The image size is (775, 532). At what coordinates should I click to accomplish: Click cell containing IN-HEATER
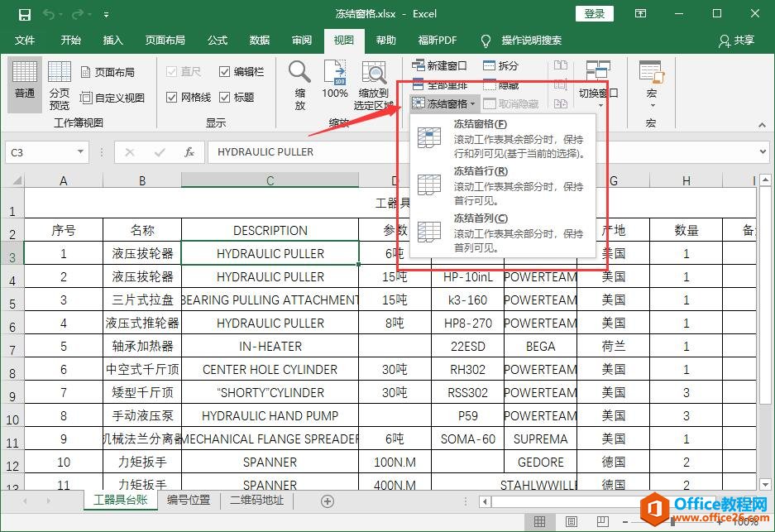[270, 346]
